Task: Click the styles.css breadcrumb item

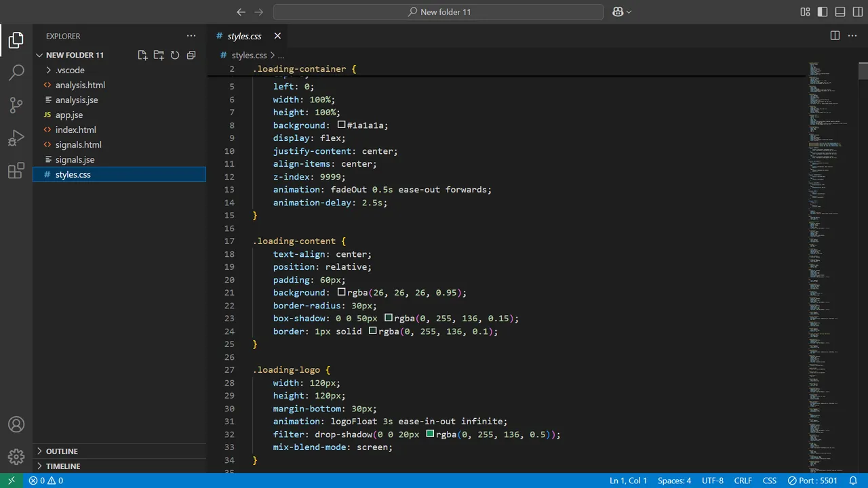Action: coord(249,56)
